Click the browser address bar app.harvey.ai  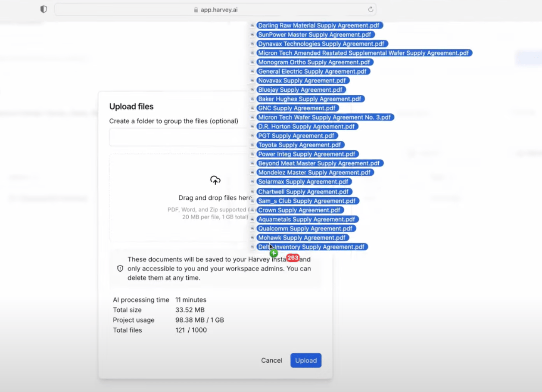tap(215, 9)
